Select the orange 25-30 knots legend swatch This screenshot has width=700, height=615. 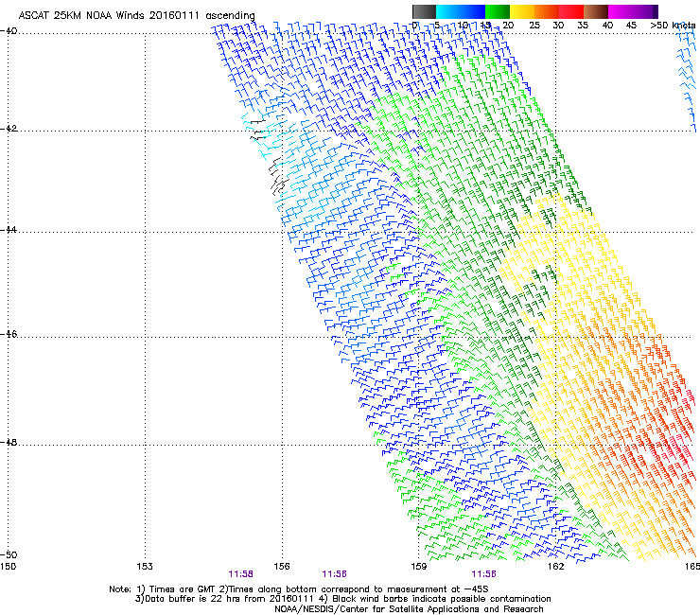coord(547,11)
